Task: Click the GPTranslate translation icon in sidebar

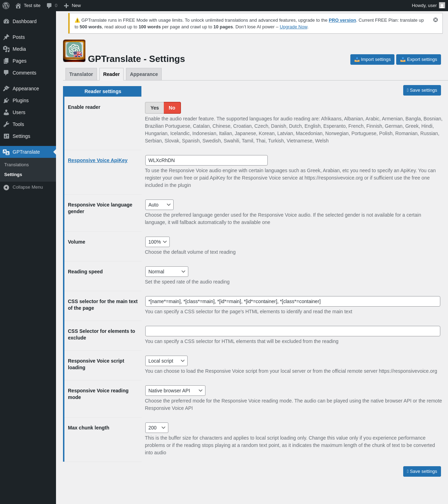Action: coord(6,152)
